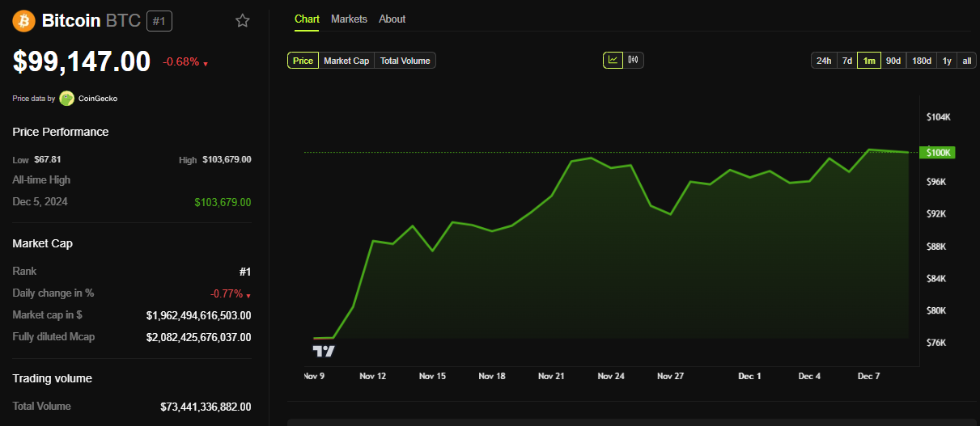This screenshot has width=980, height=426.
Task: Set chart range to 7d
Action: pos(846,61)
